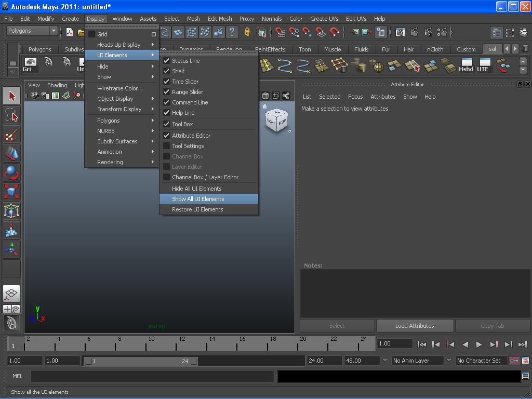Open the No Character Set dropdown
Viewport: 532px width, 399px height.
click(x=482, y=361)
